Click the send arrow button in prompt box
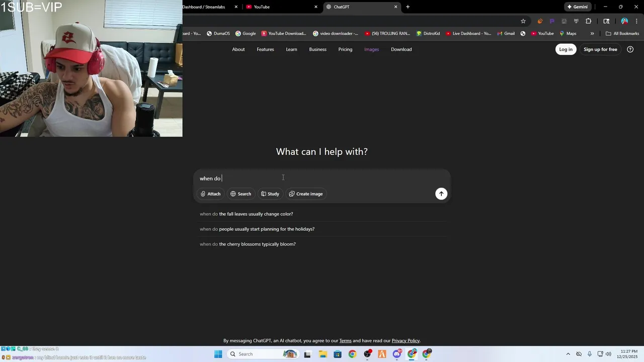Screen dimensions: 644x362 (441, 194)
